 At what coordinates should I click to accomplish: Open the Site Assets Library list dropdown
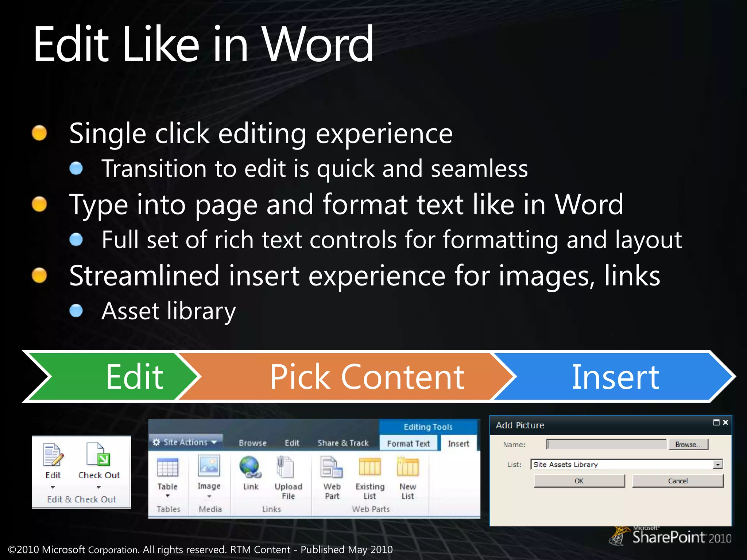pos(718,464)
